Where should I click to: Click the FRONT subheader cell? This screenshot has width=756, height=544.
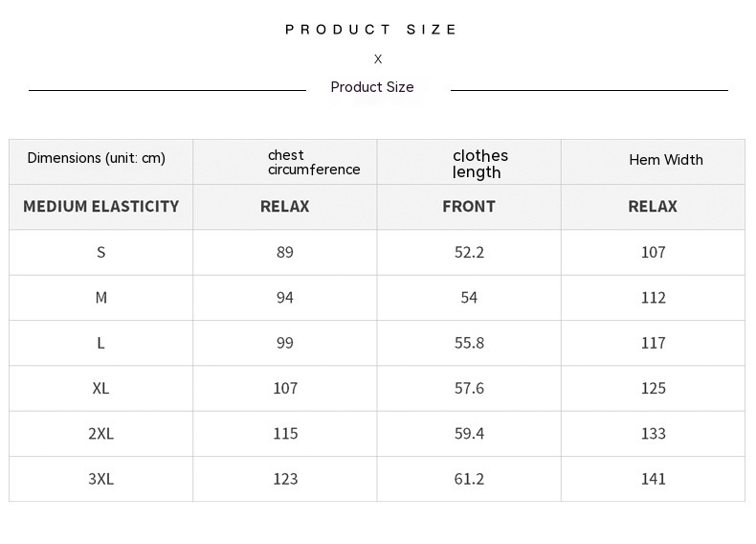coord(469,207)
